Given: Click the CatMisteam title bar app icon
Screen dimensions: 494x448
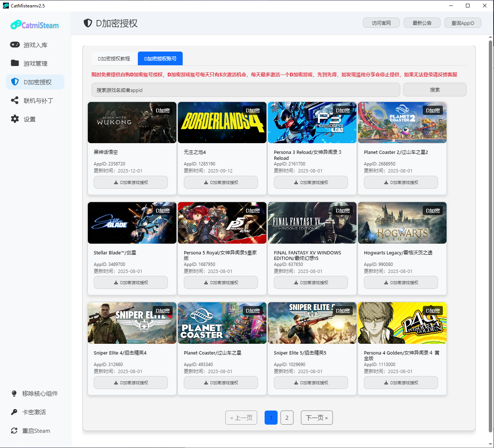Looking at the screenshot, I should 6,6.
